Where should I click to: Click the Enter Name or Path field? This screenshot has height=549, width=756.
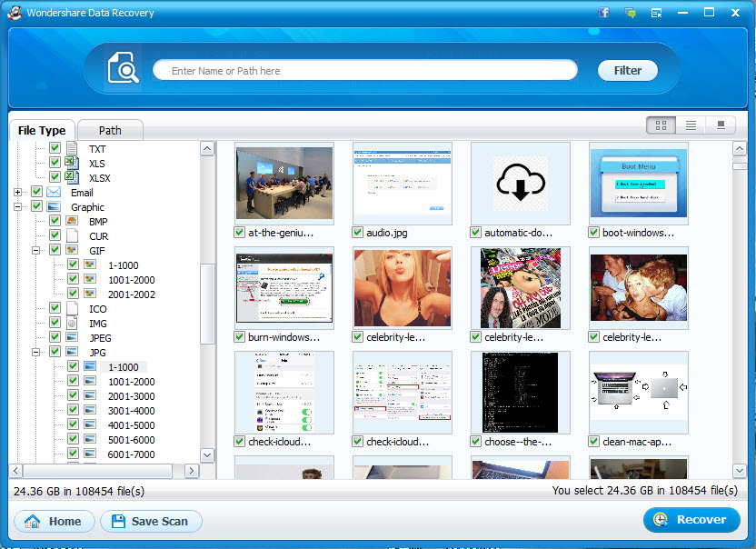point(365,70)
